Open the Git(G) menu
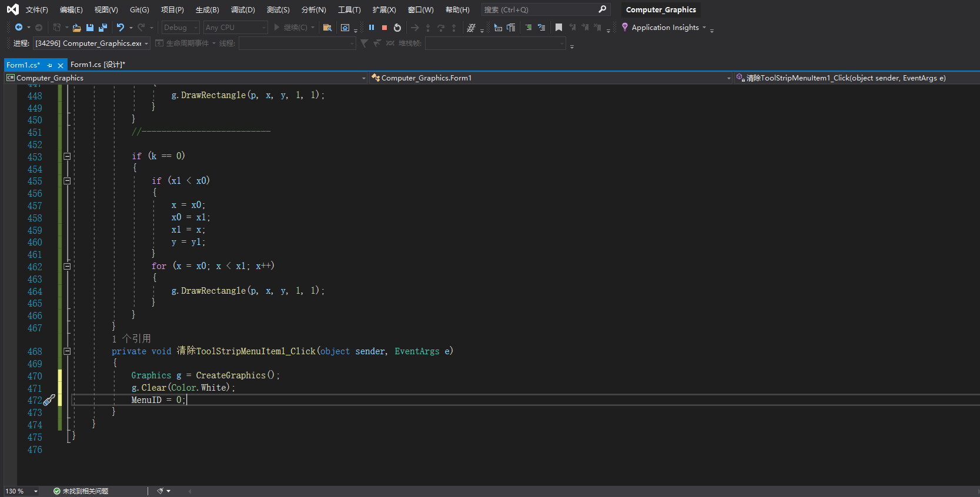Screen dimensions: 980x497 click(x=139, y=10)
